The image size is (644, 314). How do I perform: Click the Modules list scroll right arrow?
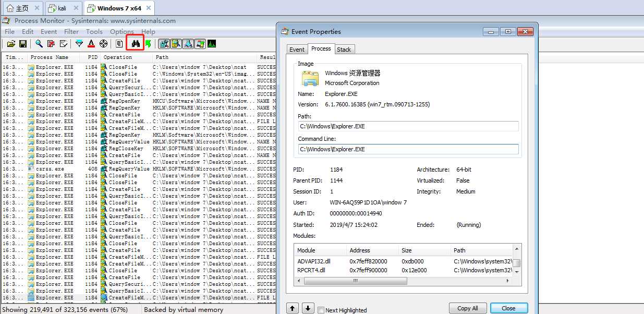pyautogui.click(x=509, y=281)
